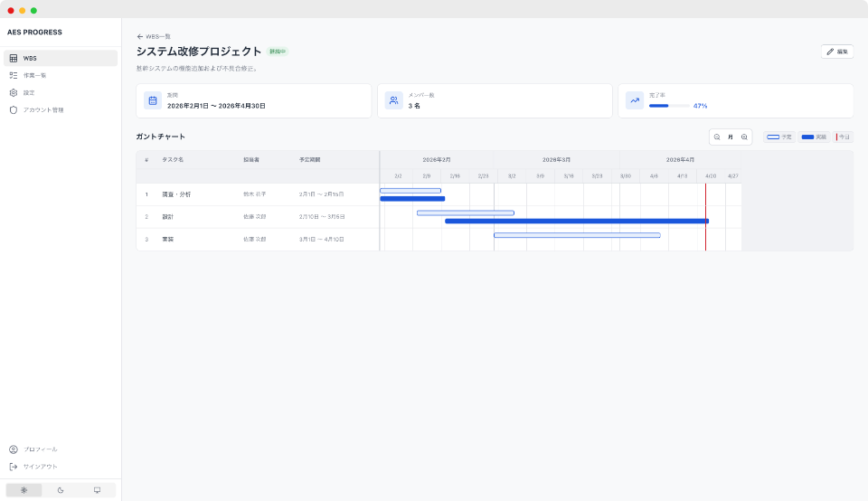Open 作業一覧 in the sidebar
Screen dimensions: 868x501
point(34,75)
